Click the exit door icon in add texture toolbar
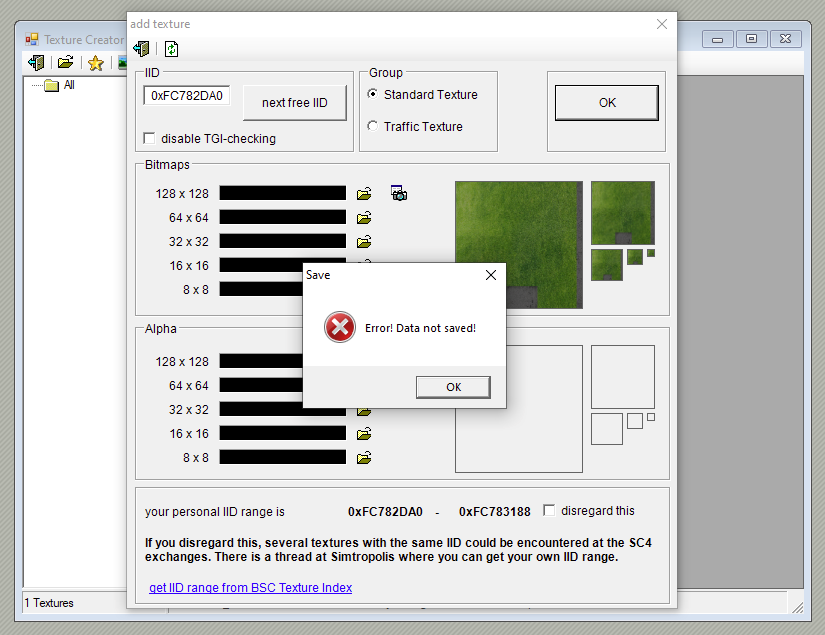This screenshot has width=825, height=635. tap(142, 49)
